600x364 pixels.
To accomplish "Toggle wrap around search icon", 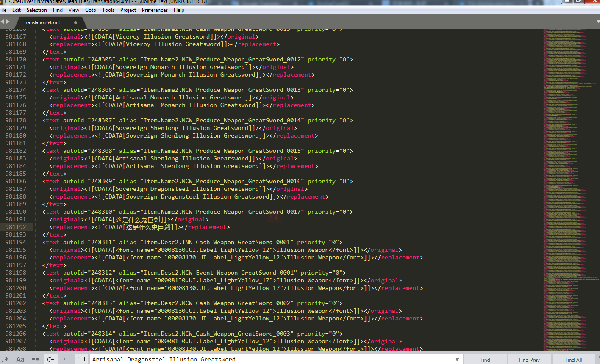I will point(51,359).
